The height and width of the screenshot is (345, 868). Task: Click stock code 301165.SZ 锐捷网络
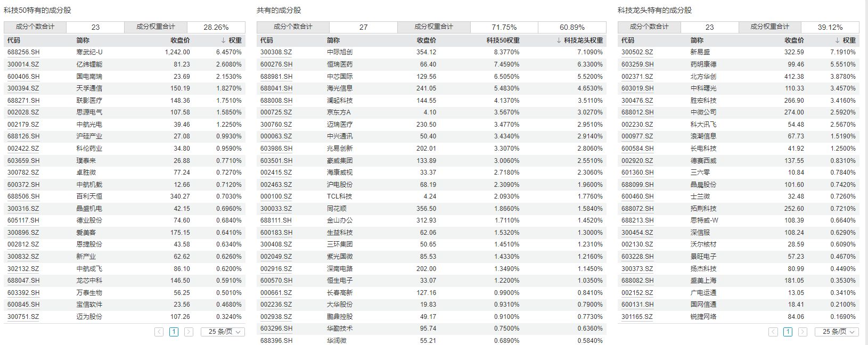coord(637,317)
